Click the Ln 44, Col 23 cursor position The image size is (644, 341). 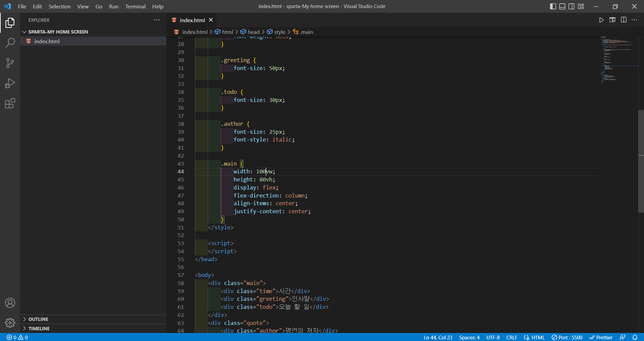[438, 337]
